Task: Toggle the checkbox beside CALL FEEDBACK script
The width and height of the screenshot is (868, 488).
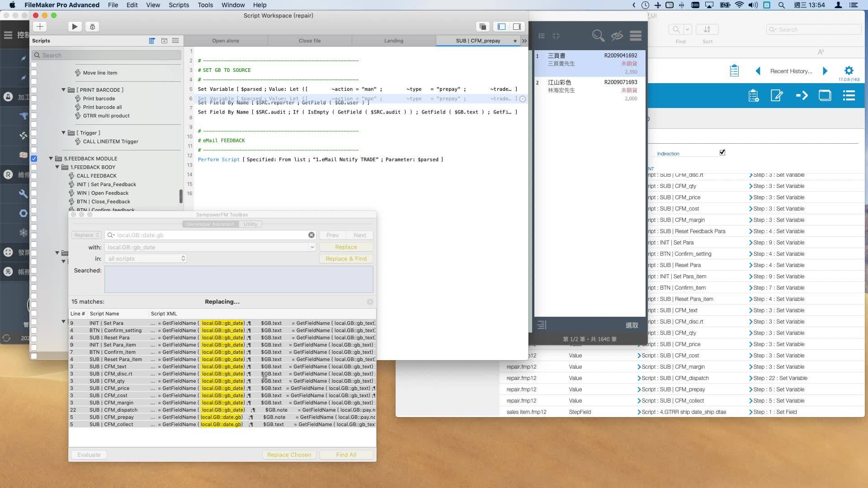Action: [x=34, y=176]
